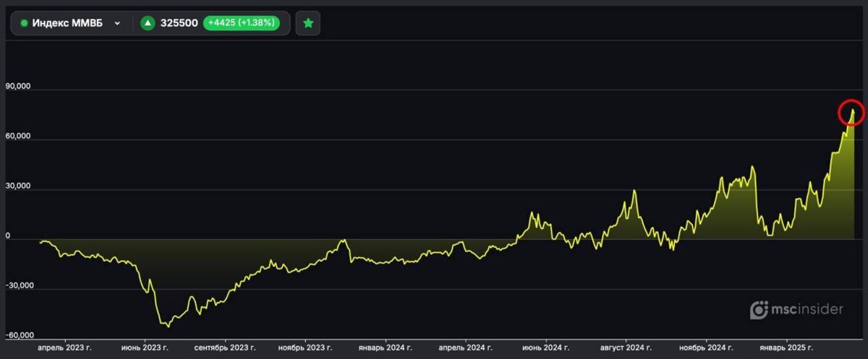
Task: Click the 0 baseline y-axis label
Action: (x=8, y=236)
